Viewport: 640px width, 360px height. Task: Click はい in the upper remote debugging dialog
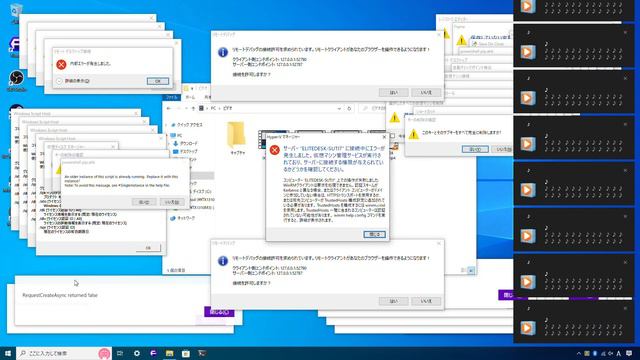coord(393,93)
